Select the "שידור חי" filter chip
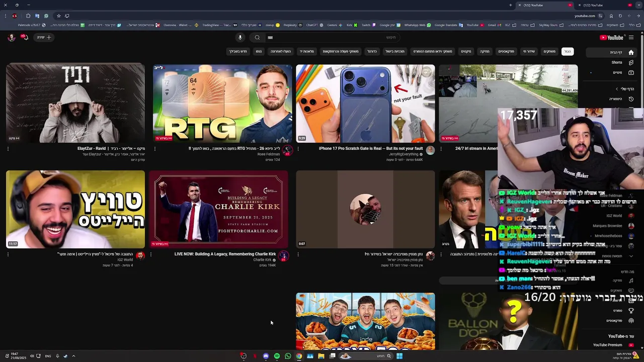This screenshot has width=644, height=362. (529, 51)
